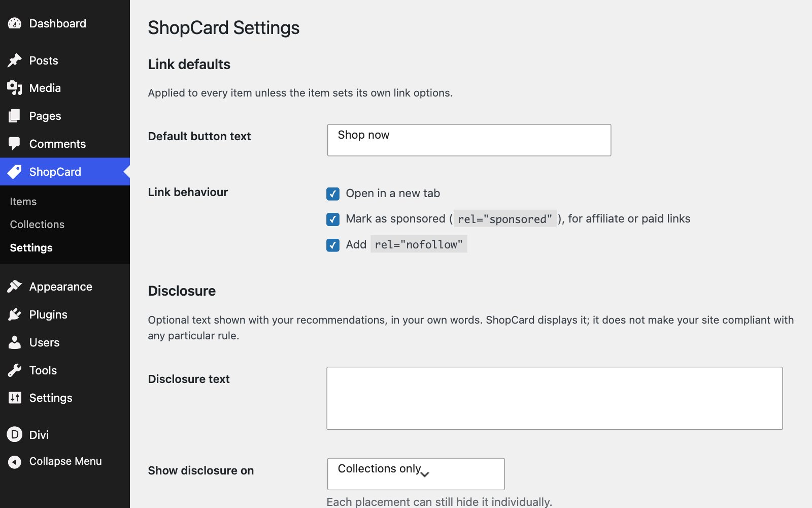Screen dimensions: 812x508
Task: Open ShopCard Collections submenu link
Action: tap(37, 225)
